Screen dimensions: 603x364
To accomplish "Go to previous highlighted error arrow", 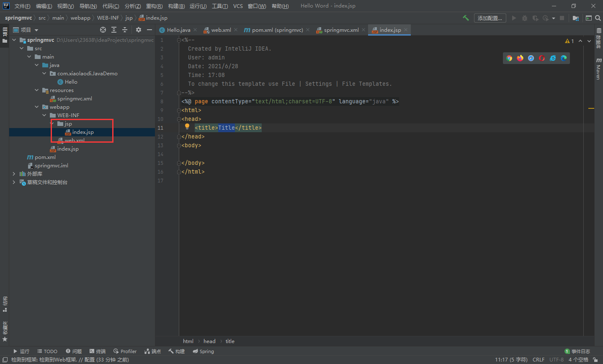I will [580, 41].
